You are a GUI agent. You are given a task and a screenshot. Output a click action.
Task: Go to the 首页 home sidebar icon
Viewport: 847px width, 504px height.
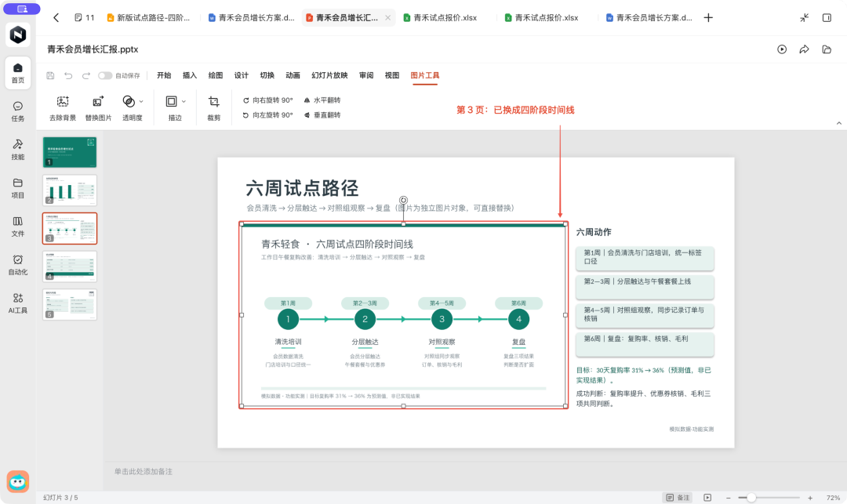click(18, 73)
